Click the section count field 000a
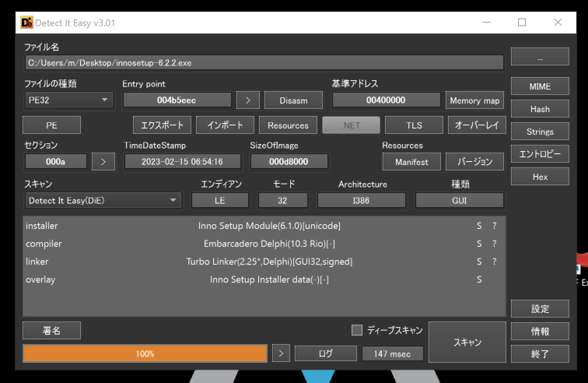The height and width of the screenshot is (383, 588). [x=55, y=161]
